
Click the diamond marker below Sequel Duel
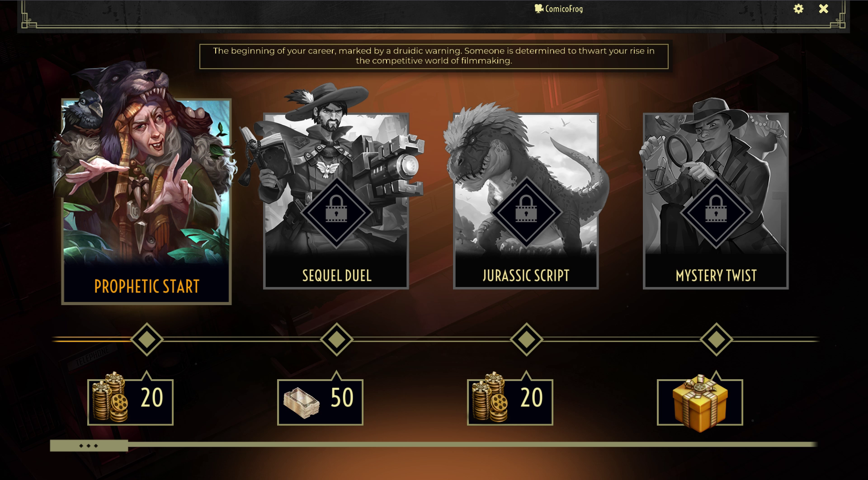pos(336,339)
